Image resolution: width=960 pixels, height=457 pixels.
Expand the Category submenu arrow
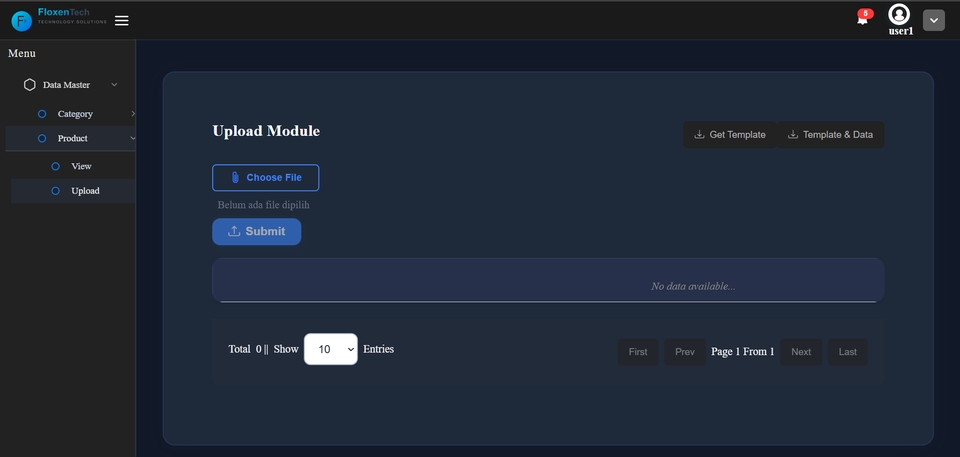(133, 114)
